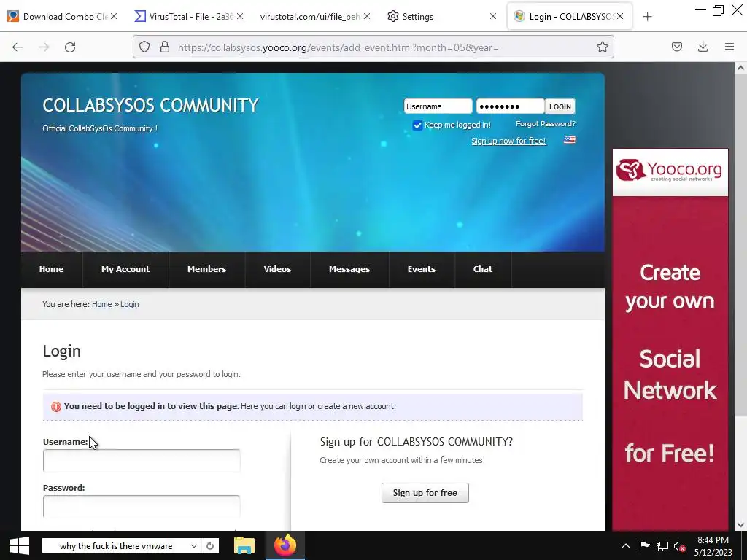747x560 pixels.
Task: Follow the Home breadcrumb link
Action: pos(102,304)
